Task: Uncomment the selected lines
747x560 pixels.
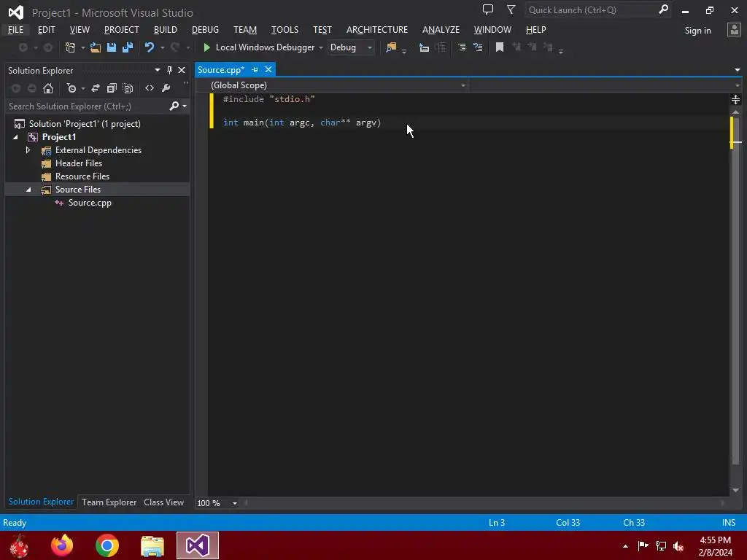Action: pyautogui.click(x=478, y=47)
